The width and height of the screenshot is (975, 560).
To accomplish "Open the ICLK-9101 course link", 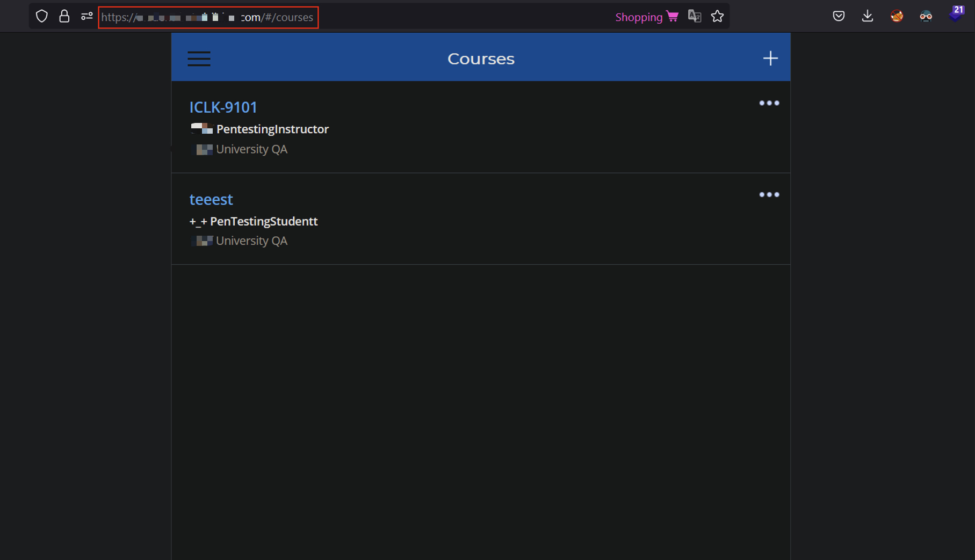I will point(223,107).
